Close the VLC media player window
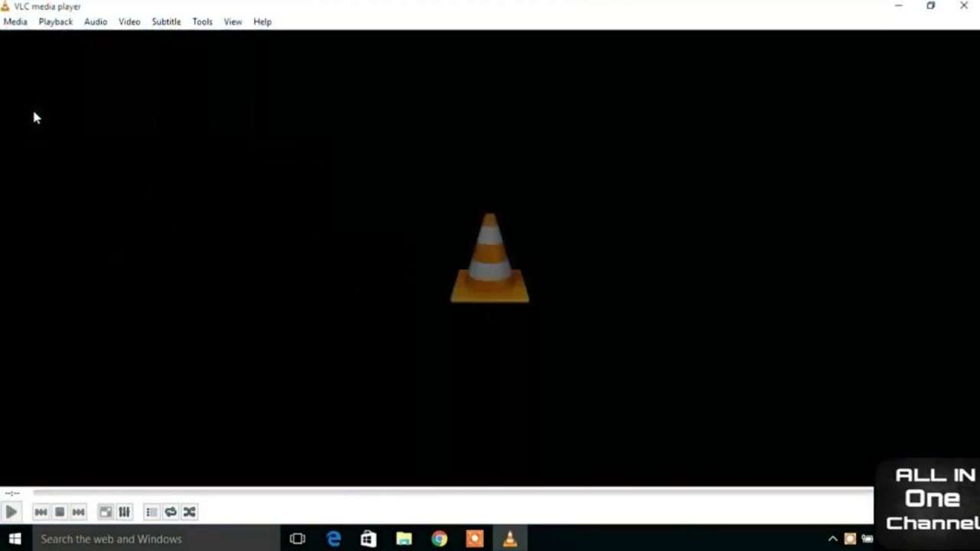Image resolution: width=980 pixels, height=551 pixels. 964,6
